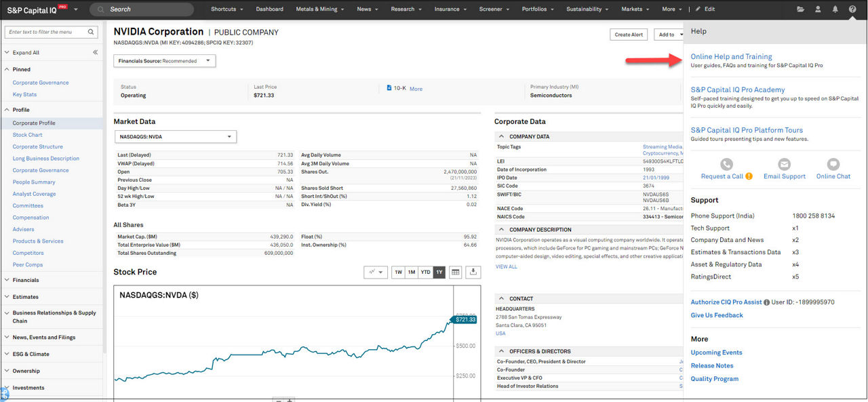This screenshot has height=402, width=868.
Task: Open Upcoming Events link
Action: pyautogui.click(x=716, y=353)
